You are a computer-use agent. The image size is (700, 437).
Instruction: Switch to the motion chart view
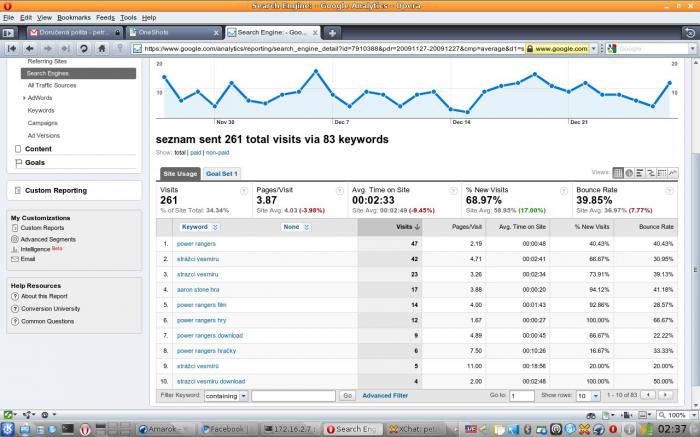tap(673, 173)
